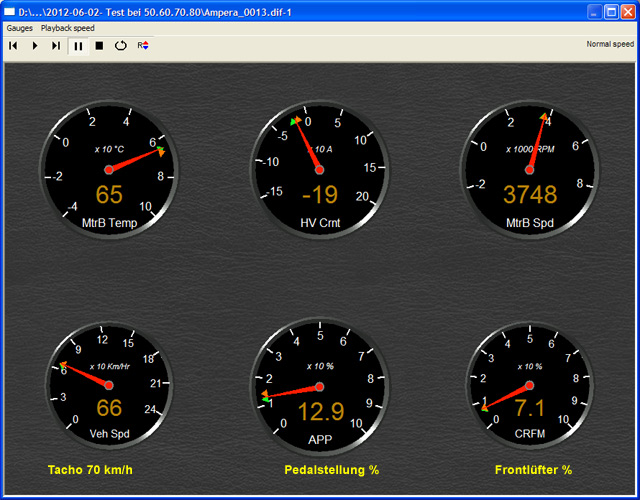
Task: Maximize the application window
Action: coord(609,11)
